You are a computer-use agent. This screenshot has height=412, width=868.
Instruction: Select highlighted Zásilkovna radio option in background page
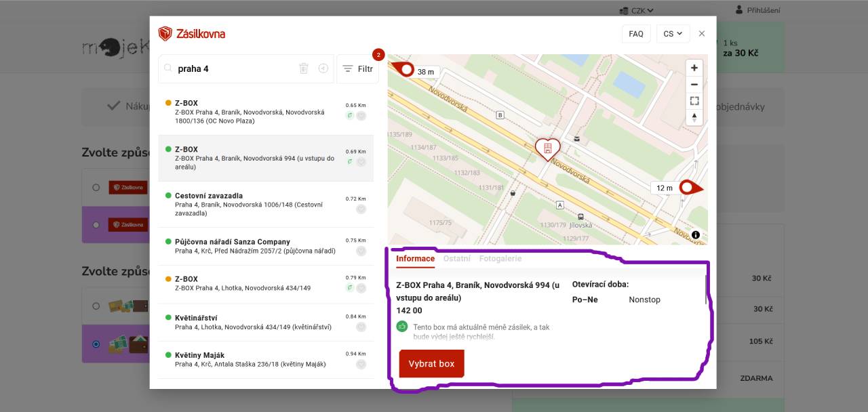pyautogui.click(x=96, y=224)
